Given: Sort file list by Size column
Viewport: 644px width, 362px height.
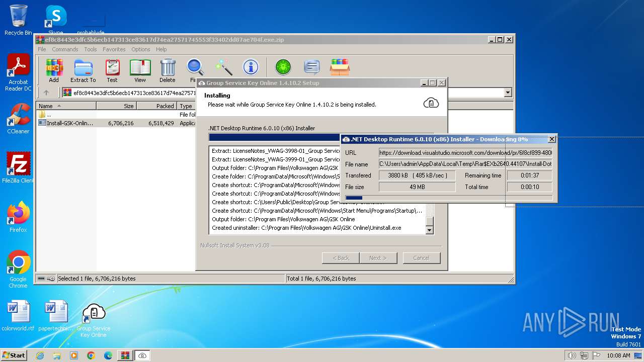Looking at the screenshot, I should 116,106.
